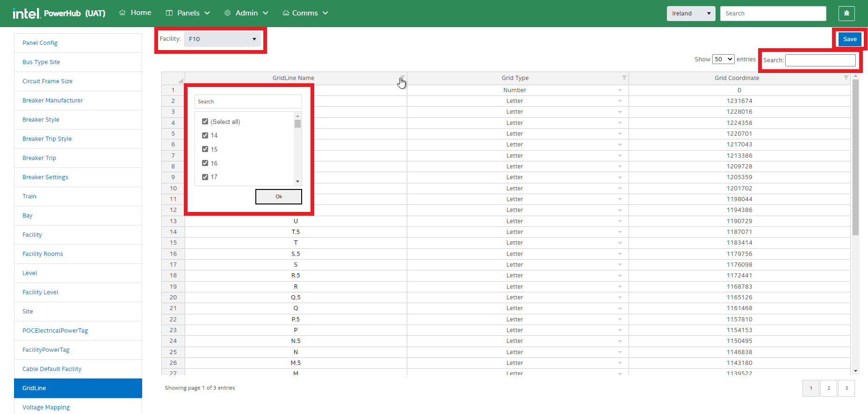Image resolution: width=868 pixels, height=414 pixels.
Task: Open the Grid Type column filter icon
Action: tap(624, 78)
